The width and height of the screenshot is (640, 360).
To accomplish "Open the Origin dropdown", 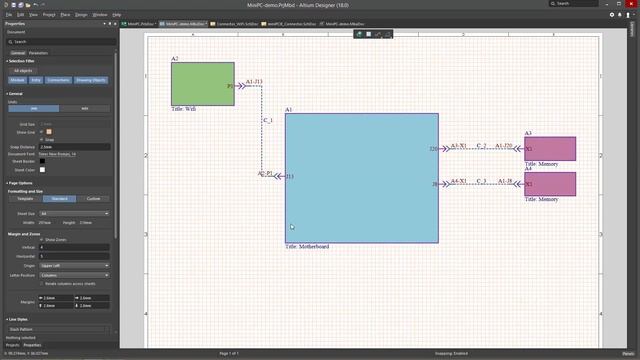I will tap(74, 266).
